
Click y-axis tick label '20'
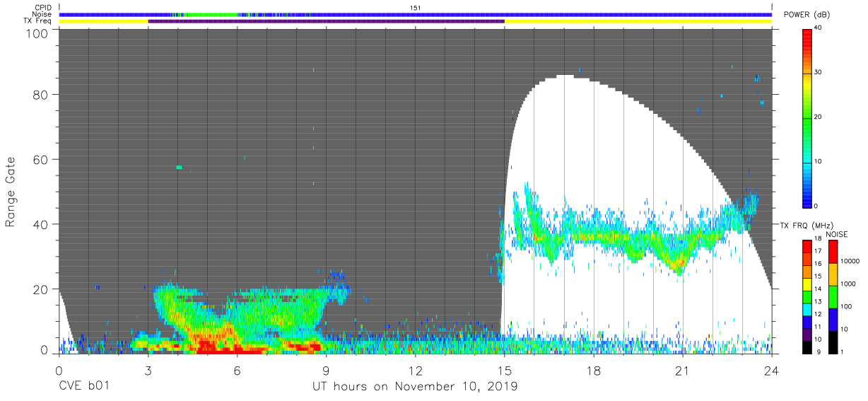click(41, 289)
